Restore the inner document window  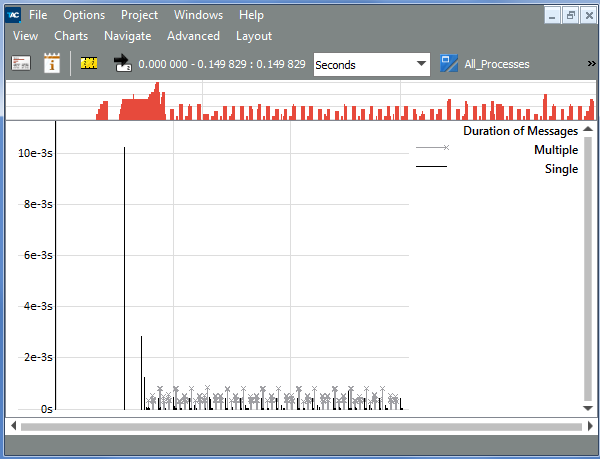point(570,15)
